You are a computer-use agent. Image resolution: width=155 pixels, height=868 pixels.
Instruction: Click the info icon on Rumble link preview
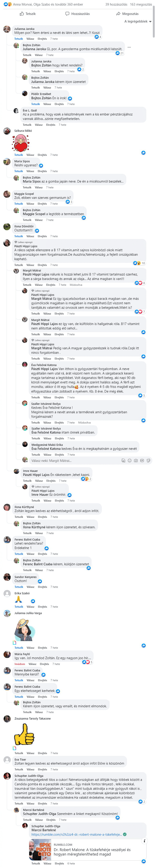pos(144,841)
